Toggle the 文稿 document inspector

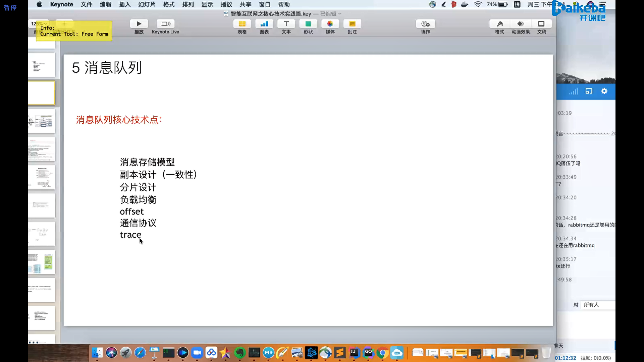[x=541, y=24]
